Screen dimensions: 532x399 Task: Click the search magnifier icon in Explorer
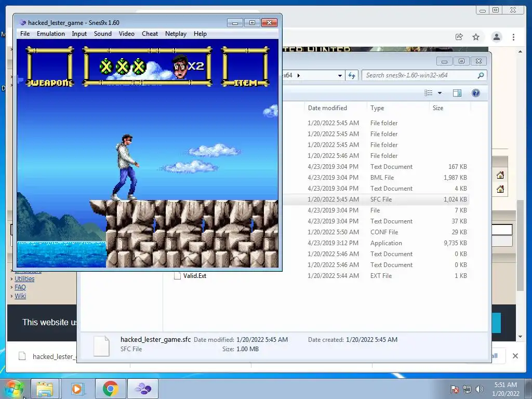481,75
